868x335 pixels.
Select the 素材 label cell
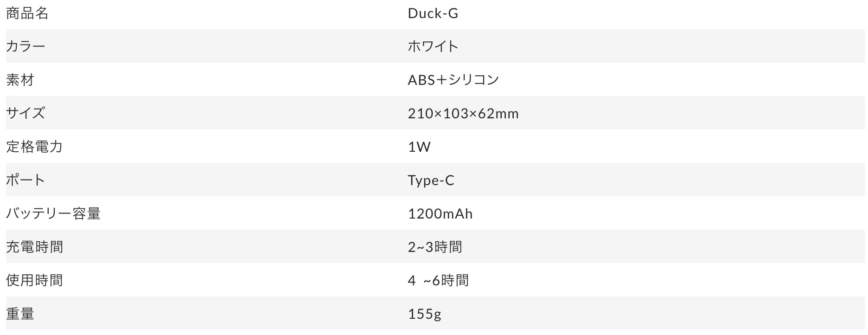coord(20,80)
